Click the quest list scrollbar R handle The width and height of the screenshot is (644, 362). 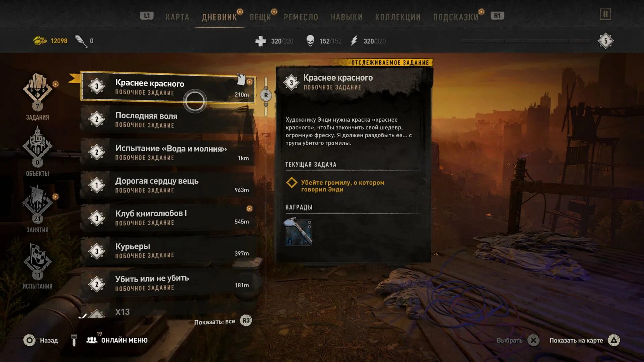266,95
